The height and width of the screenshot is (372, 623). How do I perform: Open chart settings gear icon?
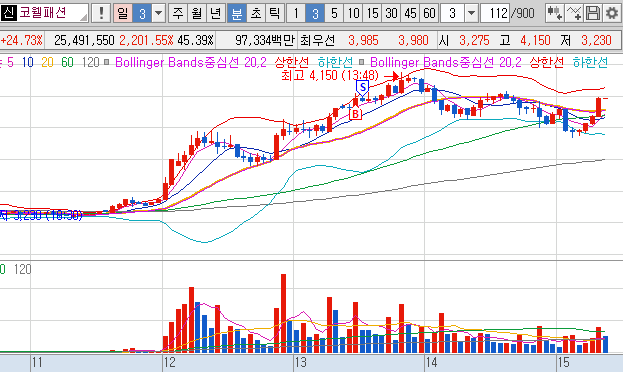pos(612,14)
